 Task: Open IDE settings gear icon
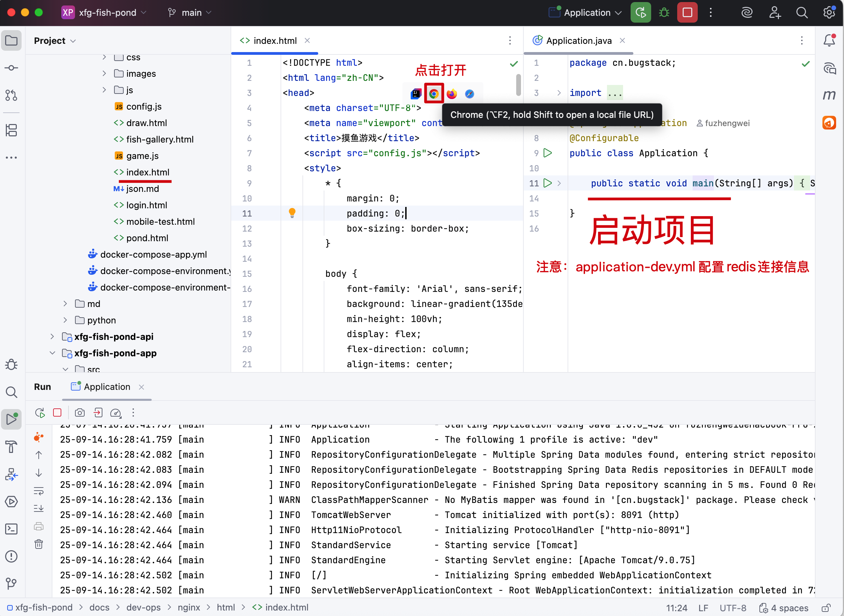[829, 13]
